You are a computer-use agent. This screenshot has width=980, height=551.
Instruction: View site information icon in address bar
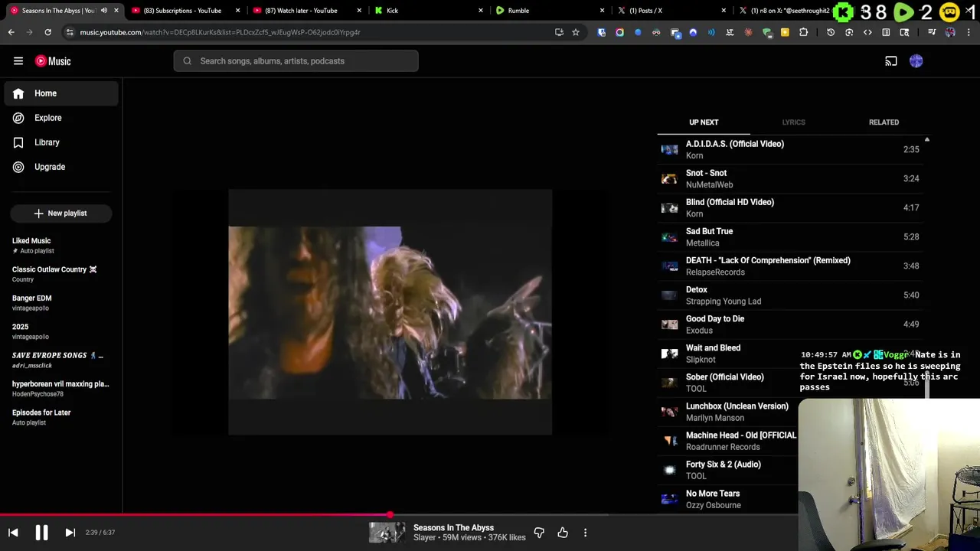(x=70, y=32)
